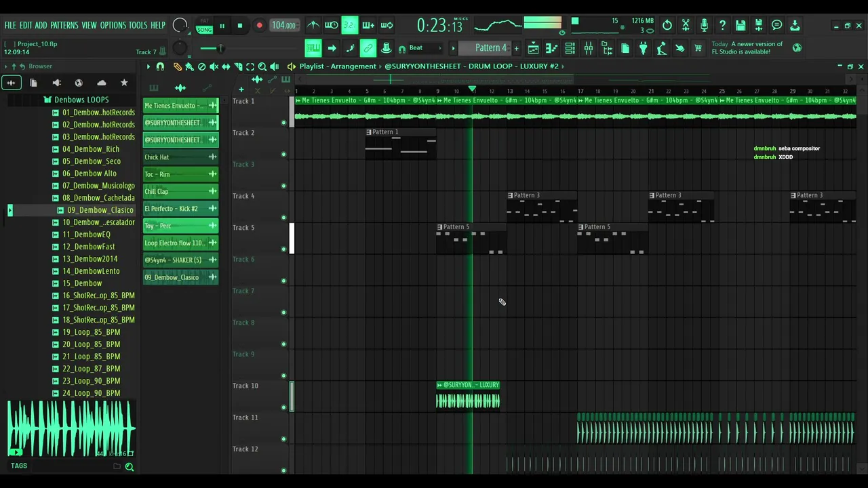Open undo history circular arrow icon
868x488 pixels.
667,25
